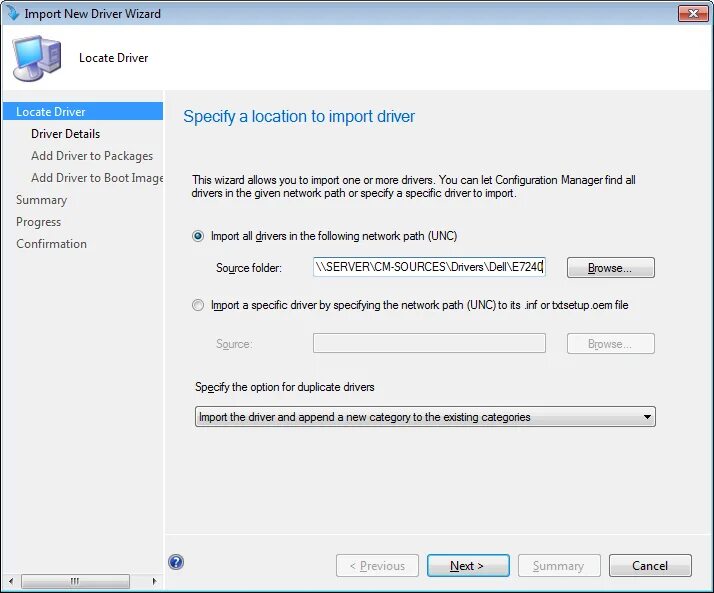The image size is (714, 593).
Task: Select the Confirmation step in the sidebar
Action: 51,244
